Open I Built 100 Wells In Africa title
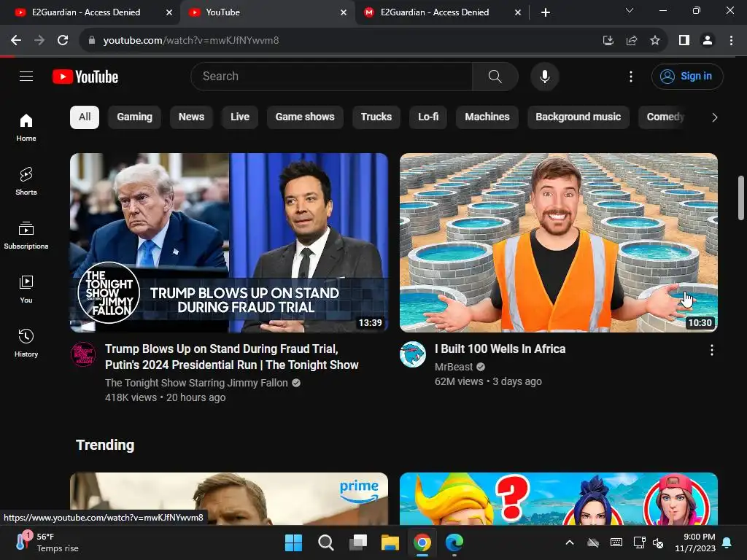Screen dimensions: 747x560 [500, 349]
